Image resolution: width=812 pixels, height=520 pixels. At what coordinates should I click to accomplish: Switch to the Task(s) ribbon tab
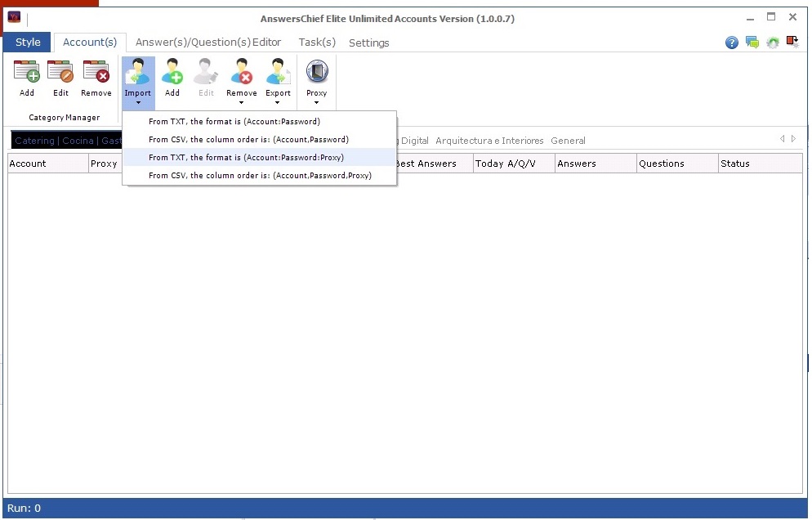coord(317,43)
